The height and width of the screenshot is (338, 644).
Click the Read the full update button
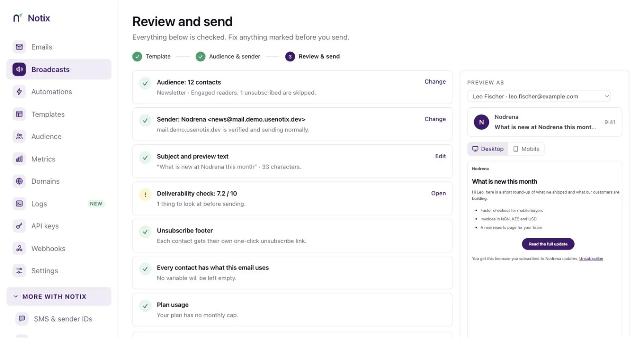(x=548, y=244)
